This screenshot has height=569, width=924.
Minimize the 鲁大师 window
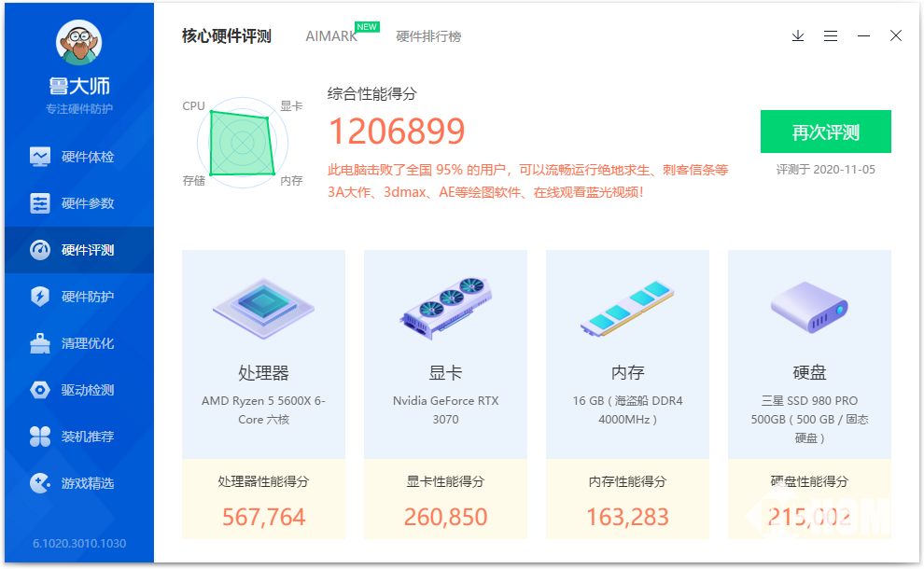pyautogui.click(x=863, y=36)
